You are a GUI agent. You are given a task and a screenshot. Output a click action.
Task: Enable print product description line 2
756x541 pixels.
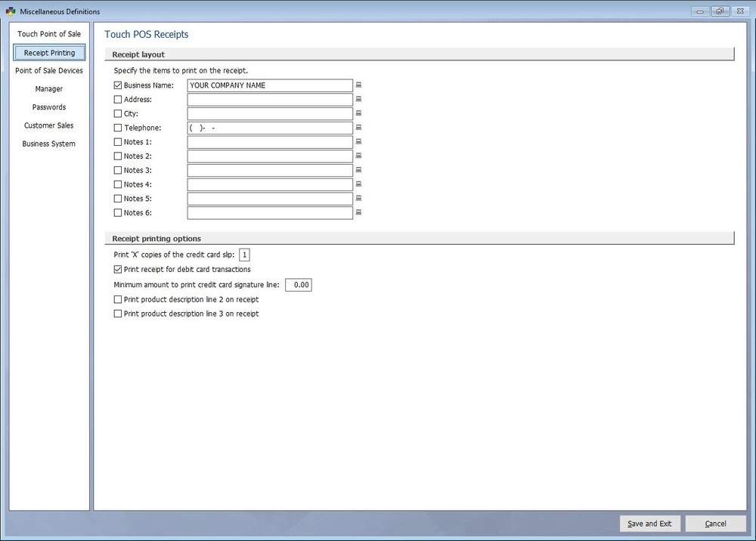(x=118, y=300)
